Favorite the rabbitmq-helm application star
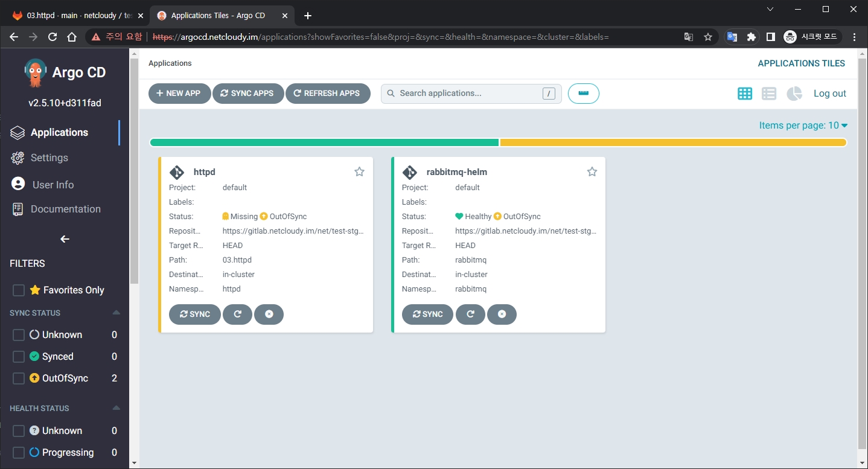 (592, 172)
